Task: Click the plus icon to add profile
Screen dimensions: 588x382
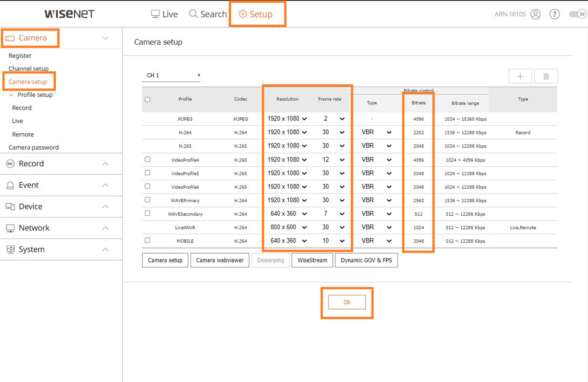Action: click(x=520, y=76)
